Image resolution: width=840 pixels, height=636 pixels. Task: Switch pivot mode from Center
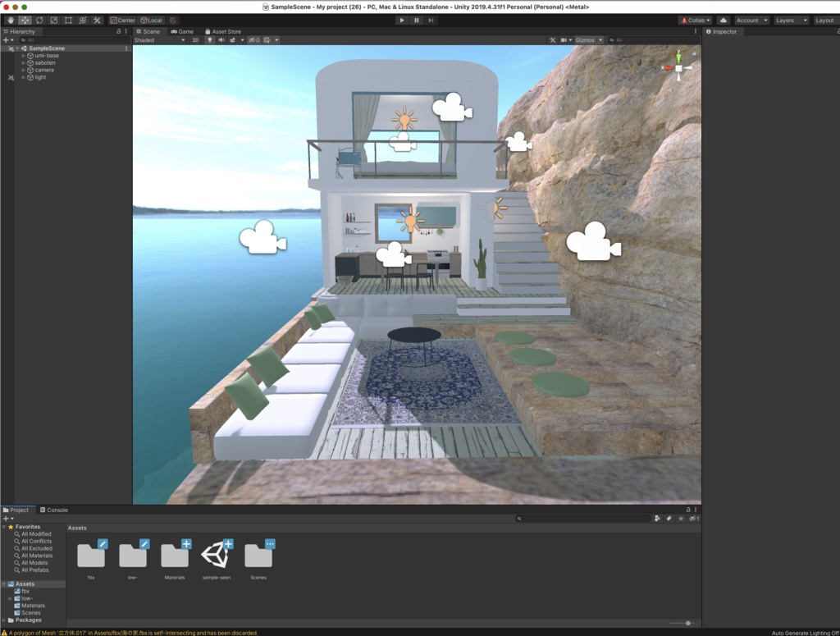coord(123,21)
